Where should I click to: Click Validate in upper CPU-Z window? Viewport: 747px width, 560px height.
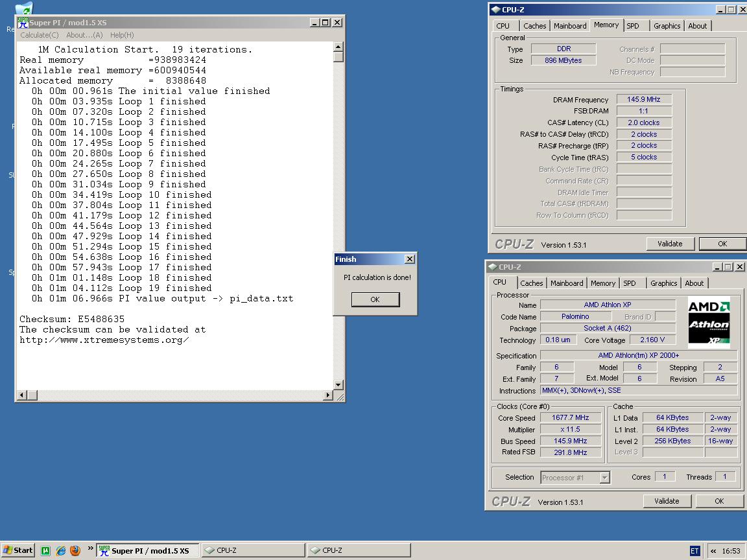670,244
